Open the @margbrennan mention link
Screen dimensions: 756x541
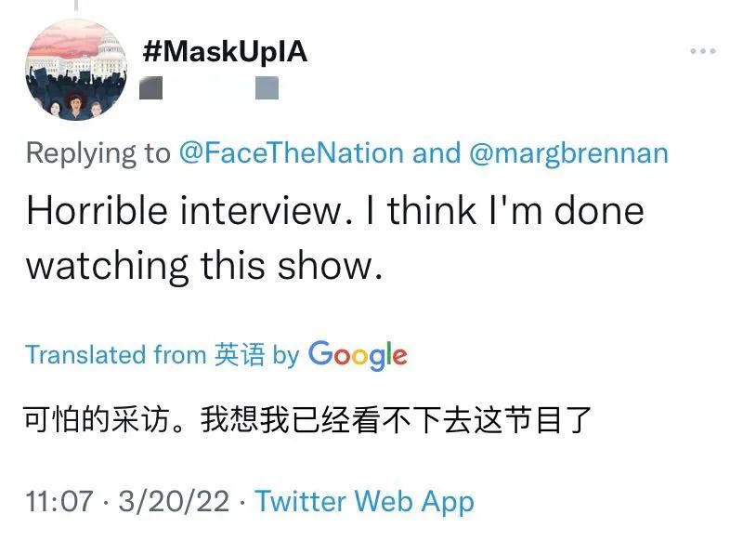click(x=568, y=153)
